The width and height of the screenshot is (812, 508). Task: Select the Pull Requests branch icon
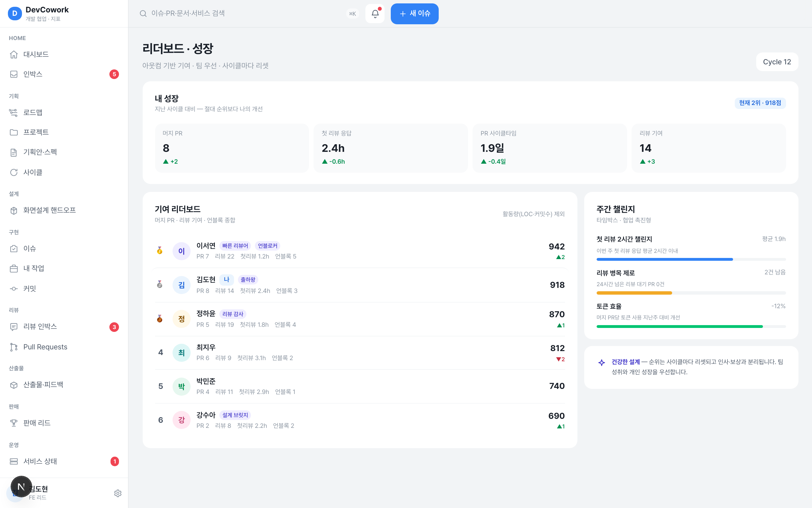[x=14, y=347]
